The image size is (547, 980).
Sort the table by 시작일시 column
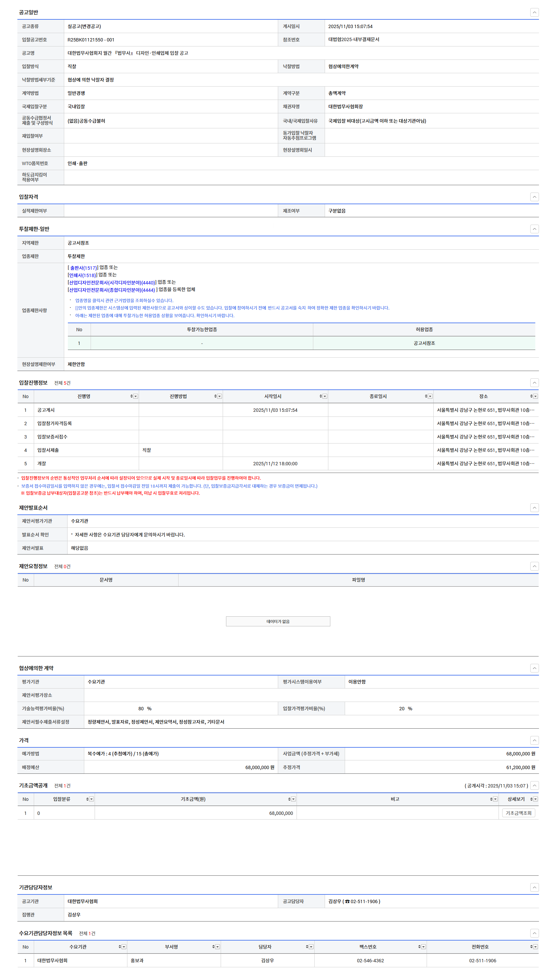[x=321, y=396]
